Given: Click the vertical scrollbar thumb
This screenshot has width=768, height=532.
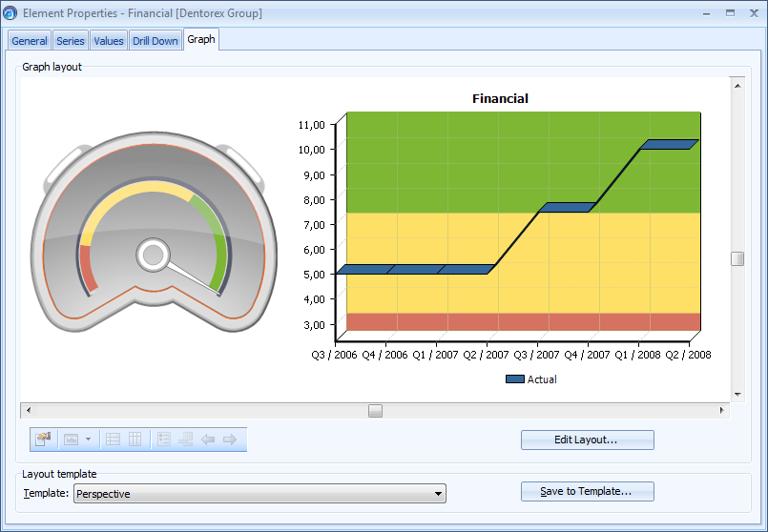Looking at the screenshot, I should [737, 259].
